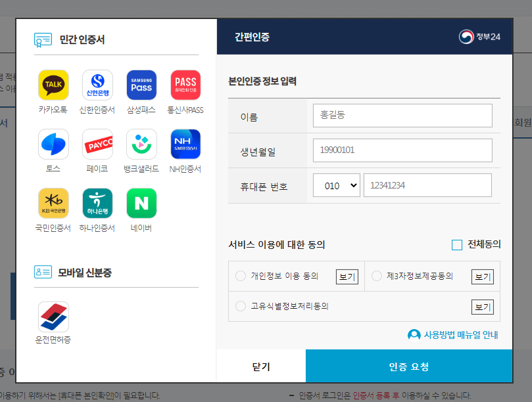This screenshot has height=402, width=532.
Task: Focus the 생년월일 birthdate input field
Action: coord(402,150)
